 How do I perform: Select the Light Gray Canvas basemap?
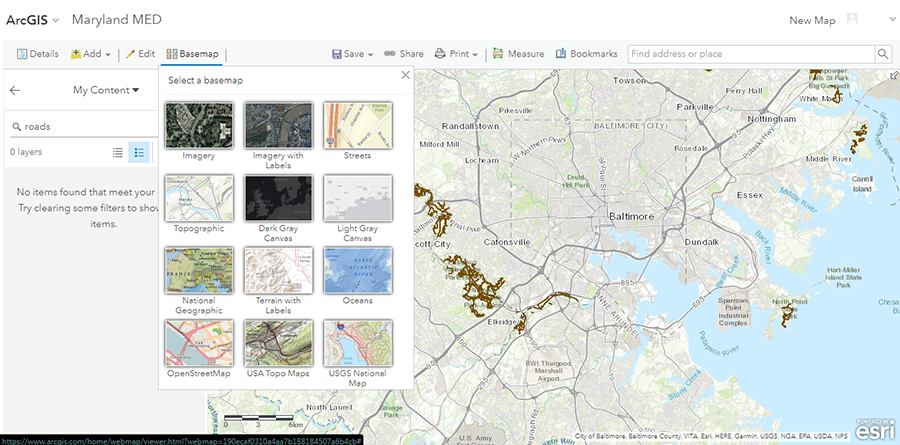(x=358, y=198)
